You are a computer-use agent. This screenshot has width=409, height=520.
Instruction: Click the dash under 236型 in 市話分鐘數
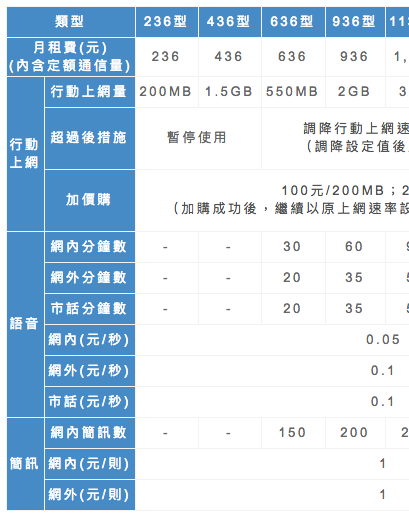click(x=165, y=309)
